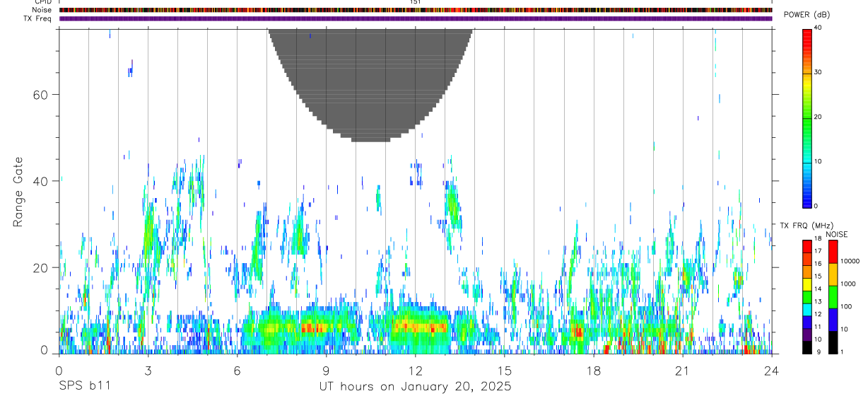The width and height of the screenshot is (868, 401).
Task: Click the '20' tick on Range Gate axis
Action: tap(40, 268)
